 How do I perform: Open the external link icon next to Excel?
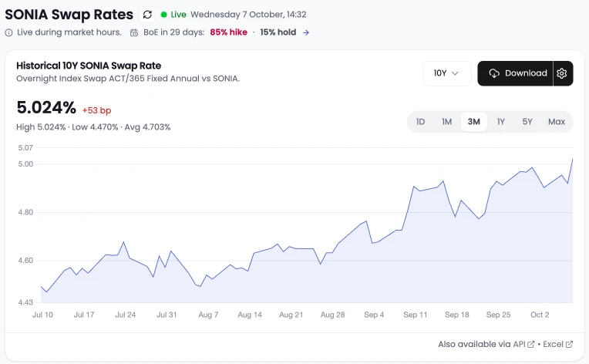point(569,344)
